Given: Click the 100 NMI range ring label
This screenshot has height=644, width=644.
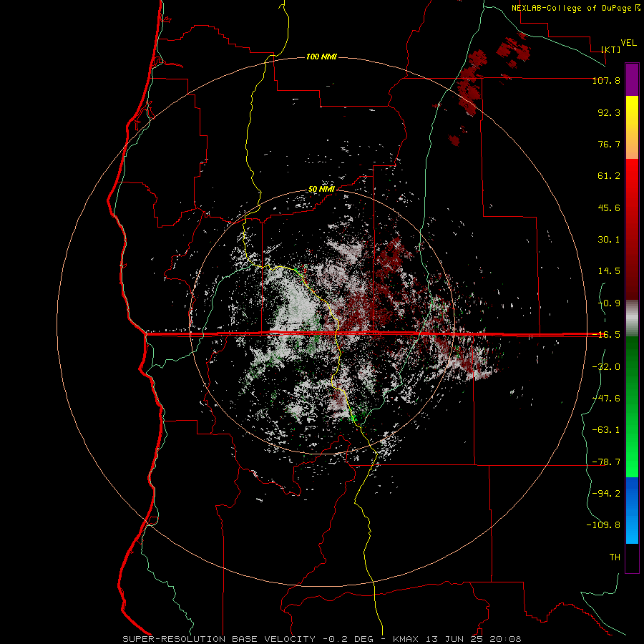Looking at the screenshot, I should coord(321,57).
